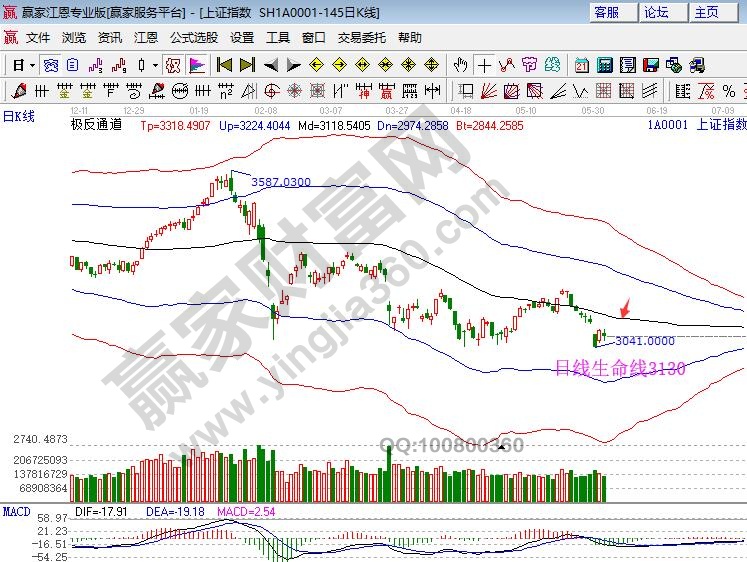The height and width of the screenshot is (562, 747).
Task: Click the 客服 button
Action: click(x=607, y=12)
